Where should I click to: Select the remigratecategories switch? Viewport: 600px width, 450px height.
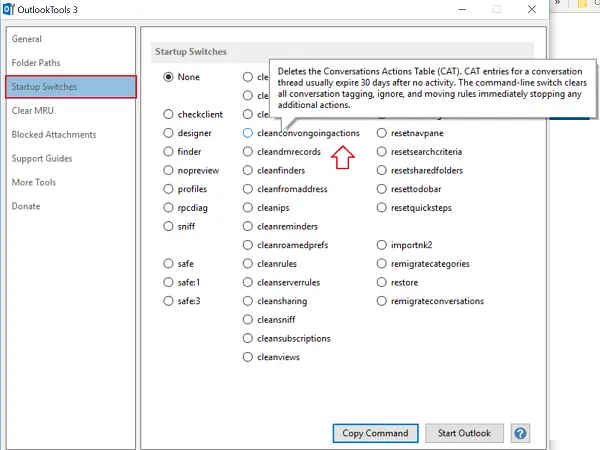click(382, 264)
